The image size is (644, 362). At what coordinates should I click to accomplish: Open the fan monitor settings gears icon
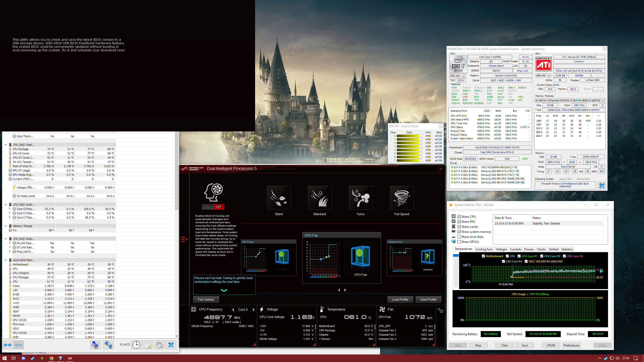click(x=440, y=310)
